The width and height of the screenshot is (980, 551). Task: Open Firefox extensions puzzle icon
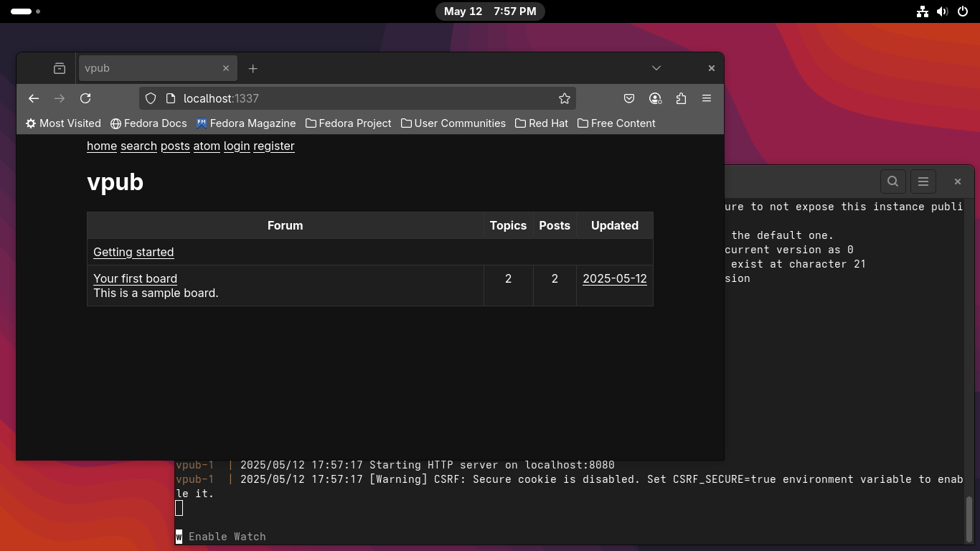click(681, 98)
